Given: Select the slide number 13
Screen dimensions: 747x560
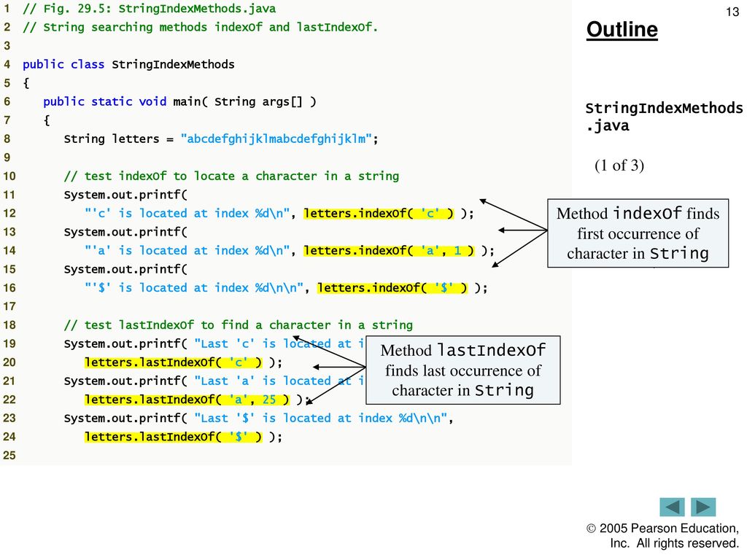Looking at the screenshot, I should coord(732,12).
